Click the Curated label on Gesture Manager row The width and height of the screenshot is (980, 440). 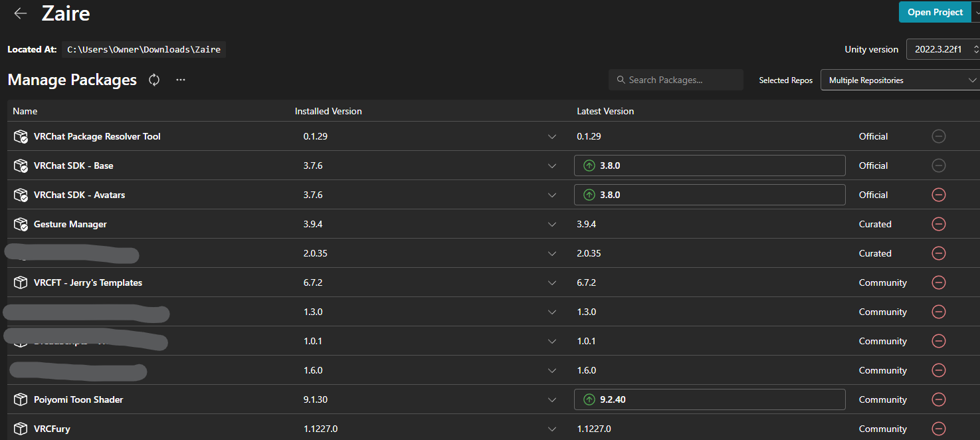pos(875,224)
